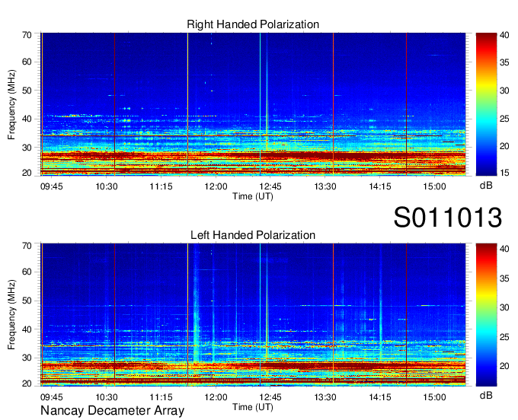This screenshot has width=518, height=420.
Task: Click the 10:30 time tick of left-handed plot
Action: [x=107, y=397]
